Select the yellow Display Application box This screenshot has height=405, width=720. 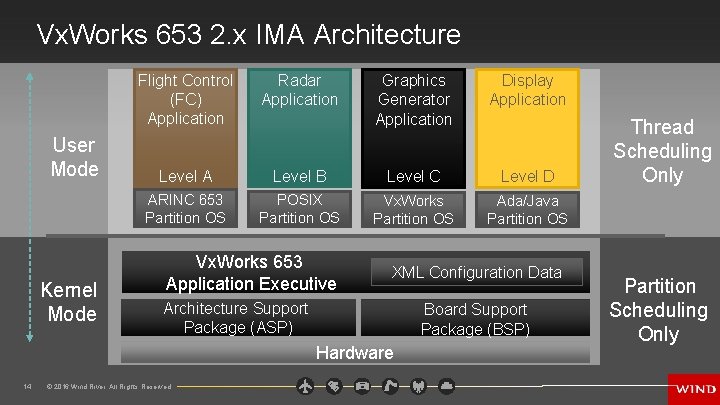527,128
